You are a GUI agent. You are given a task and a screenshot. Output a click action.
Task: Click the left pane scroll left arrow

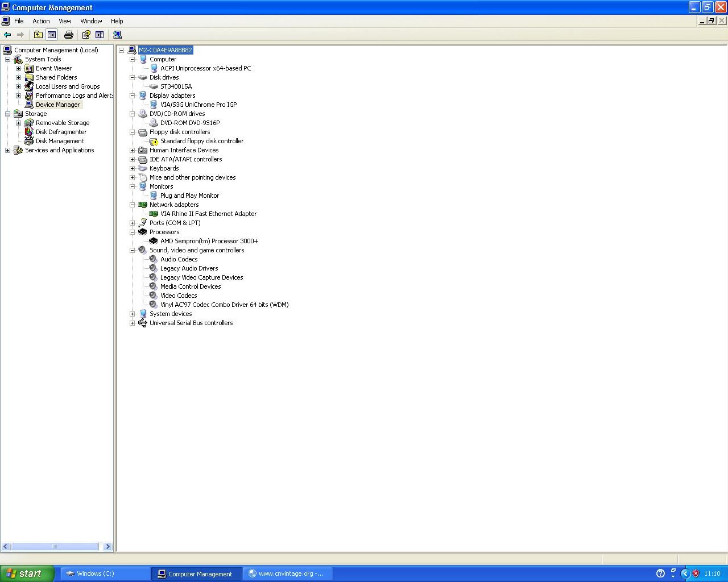pyautogui.click(x=6, y=546)
